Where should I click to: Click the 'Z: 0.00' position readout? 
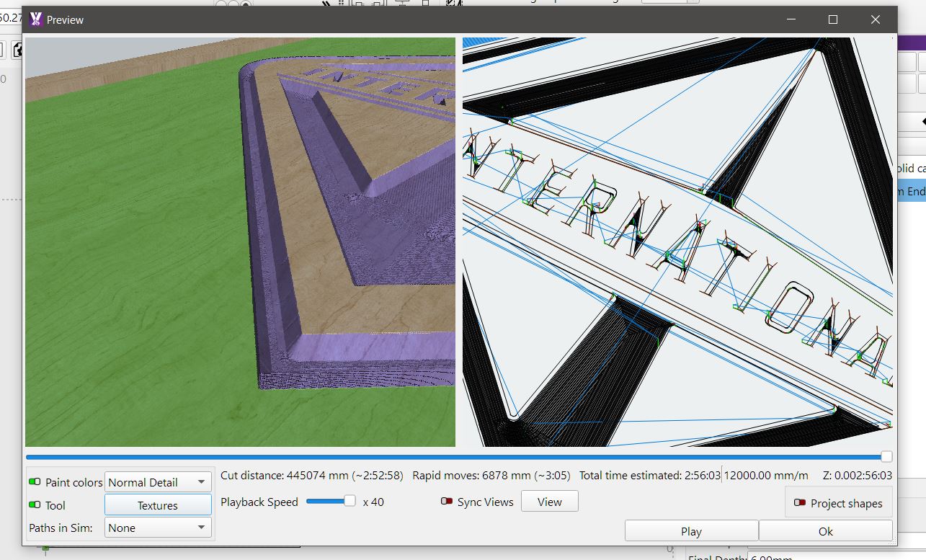[858, 476]
